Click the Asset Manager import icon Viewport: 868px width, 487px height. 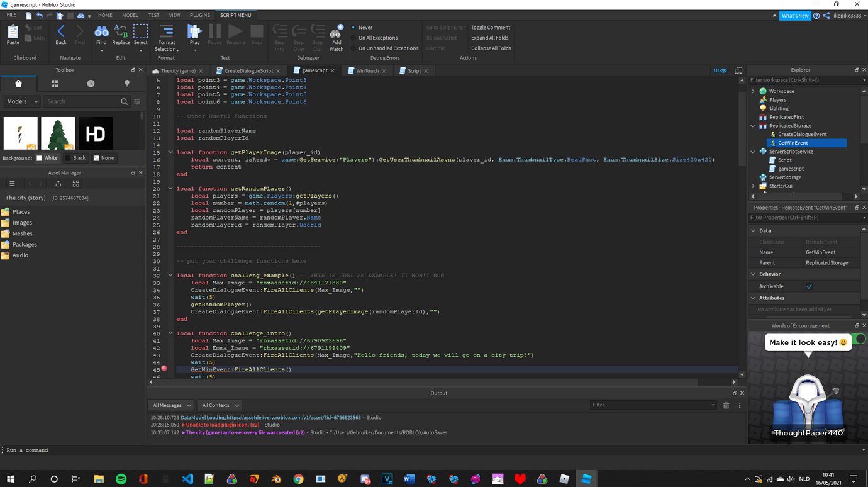58,184
